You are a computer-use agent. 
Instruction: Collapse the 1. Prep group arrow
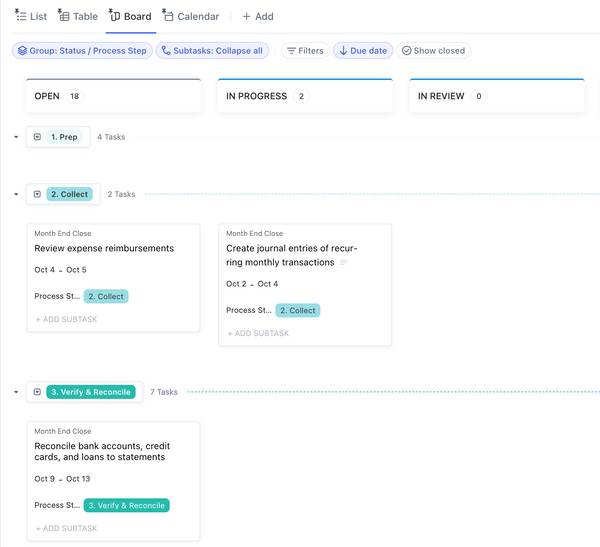coord(16,137)
